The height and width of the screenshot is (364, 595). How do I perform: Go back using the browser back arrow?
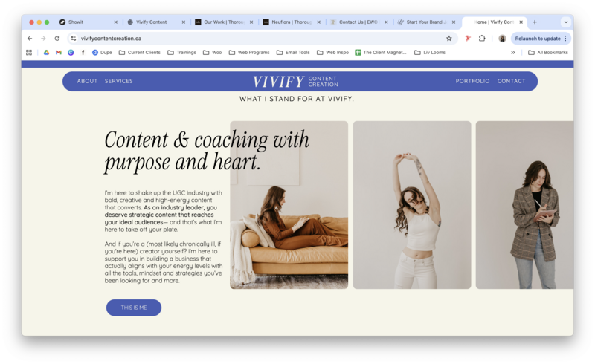30,39
